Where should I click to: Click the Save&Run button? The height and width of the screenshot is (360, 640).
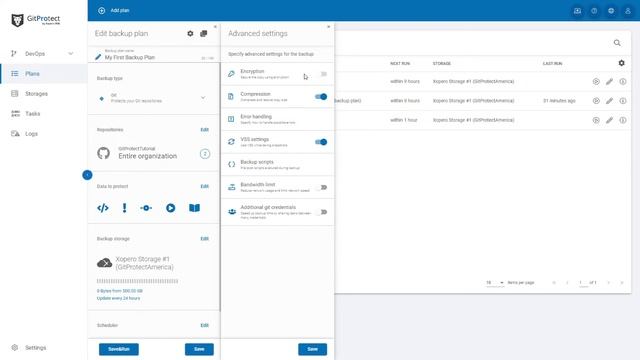pyautogui.click(x=119, y=349)
